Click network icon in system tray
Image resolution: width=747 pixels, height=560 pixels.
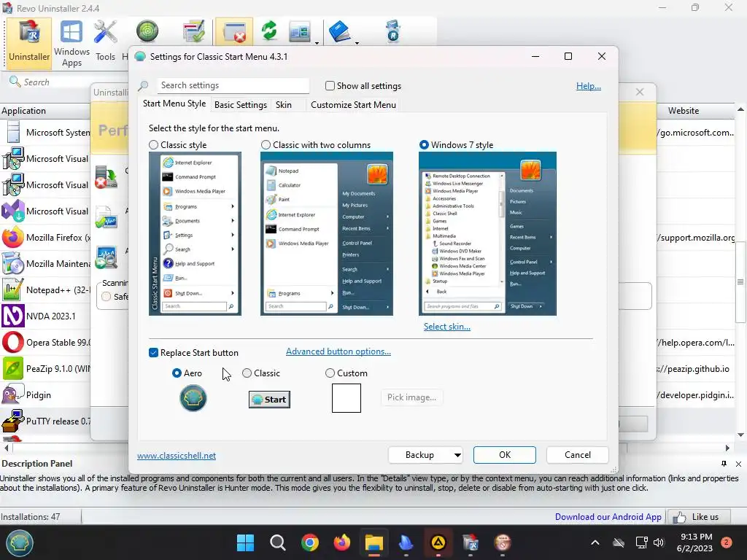click(x=641, y=542)
